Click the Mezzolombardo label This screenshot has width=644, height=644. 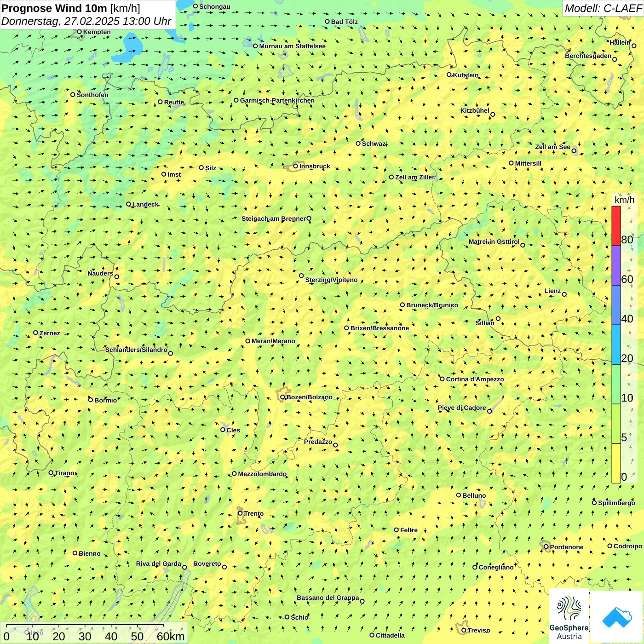pyautogui.click(x=262, y=474)
